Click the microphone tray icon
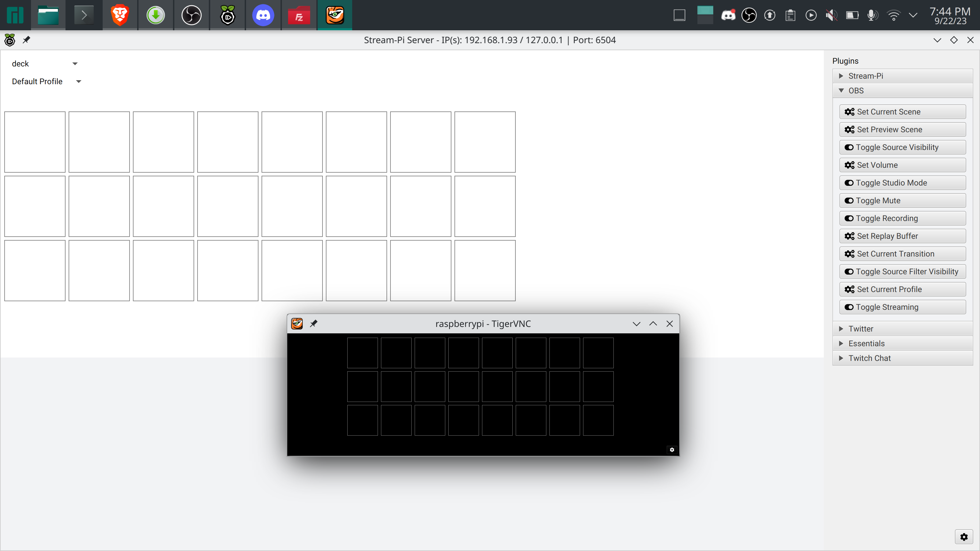 click(x=872, y=15)
